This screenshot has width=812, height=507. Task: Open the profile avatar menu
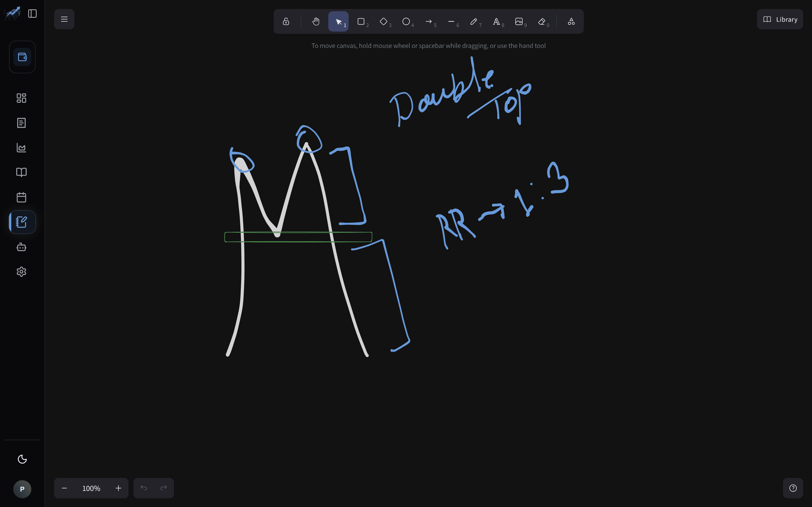(x=22, y=489)
